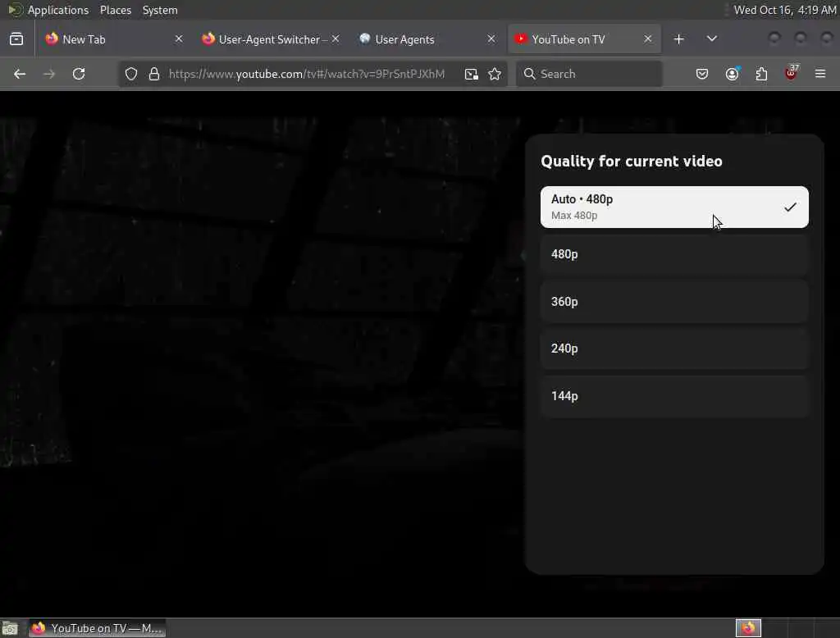Choose 144p video quality
Screen dimensions: 840x638
pyautogui.click(x=674, y=396)
